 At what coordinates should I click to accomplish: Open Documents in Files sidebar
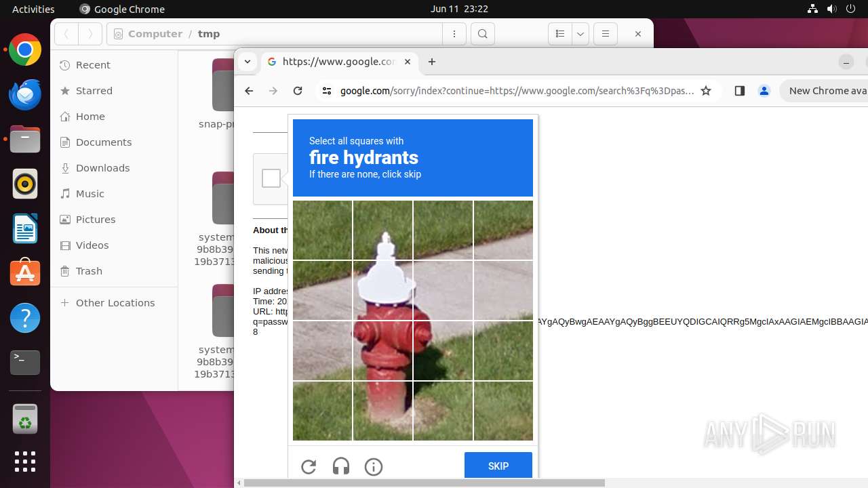pyautogui.click(x=114, y=142)
